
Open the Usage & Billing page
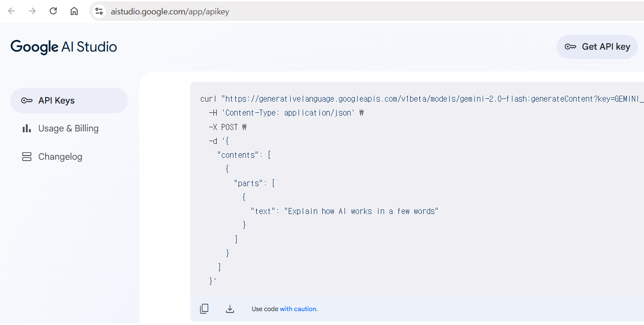tap(69, 129)
